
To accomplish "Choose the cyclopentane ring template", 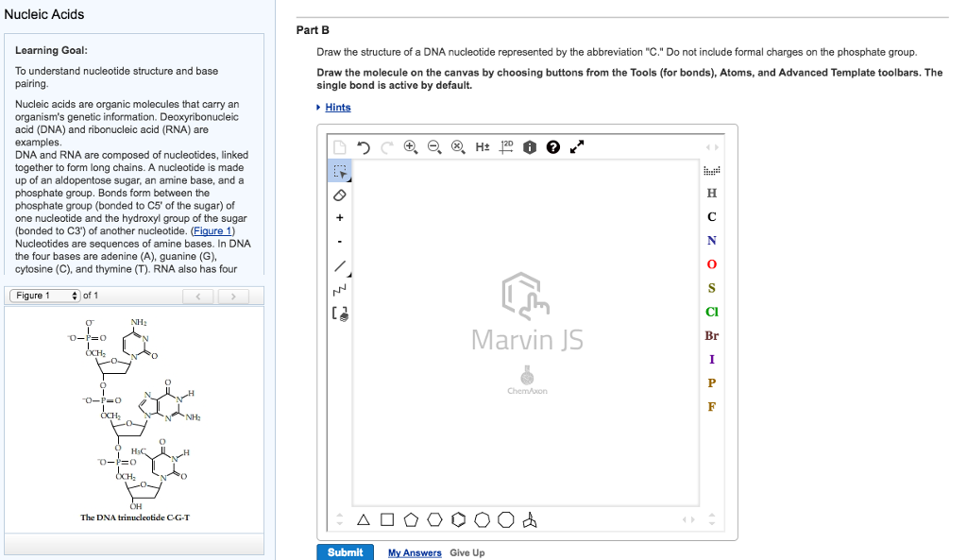I will pos(411,520).
